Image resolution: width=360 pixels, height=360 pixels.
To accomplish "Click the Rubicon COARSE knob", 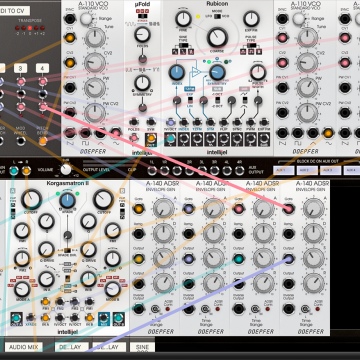I will point(217,37).
